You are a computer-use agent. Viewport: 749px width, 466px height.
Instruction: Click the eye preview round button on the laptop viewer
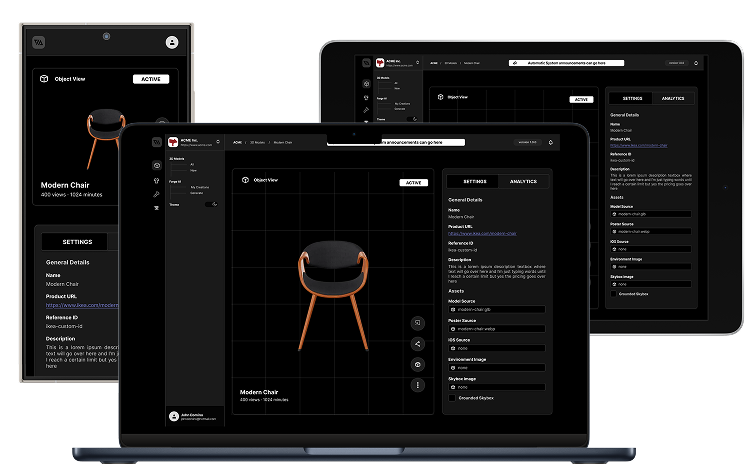417,365
